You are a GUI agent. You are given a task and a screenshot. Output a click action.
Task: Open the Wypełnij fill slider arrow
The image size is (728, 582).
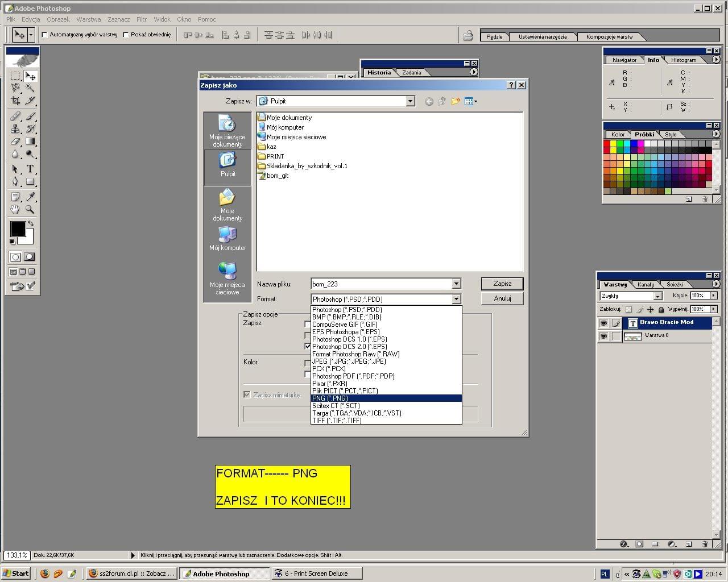pyautogui.click(x=714, y=309)
